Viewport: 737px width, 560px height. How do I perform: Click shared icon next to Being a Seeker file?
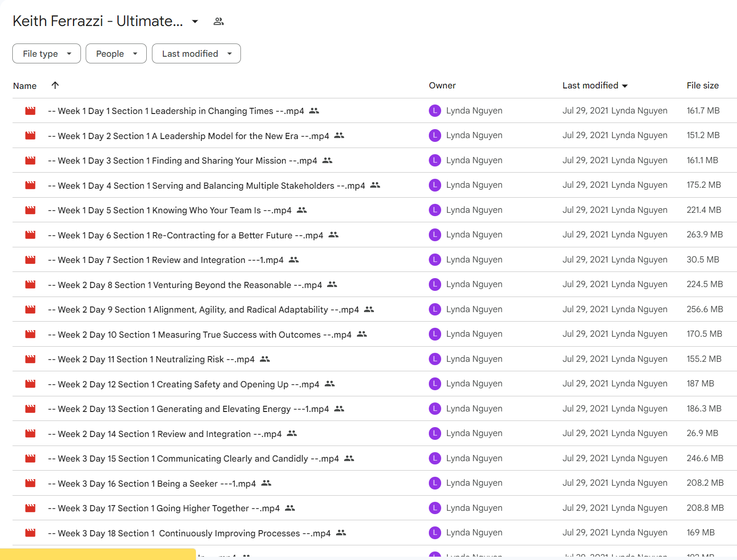[x=266, y=483]
